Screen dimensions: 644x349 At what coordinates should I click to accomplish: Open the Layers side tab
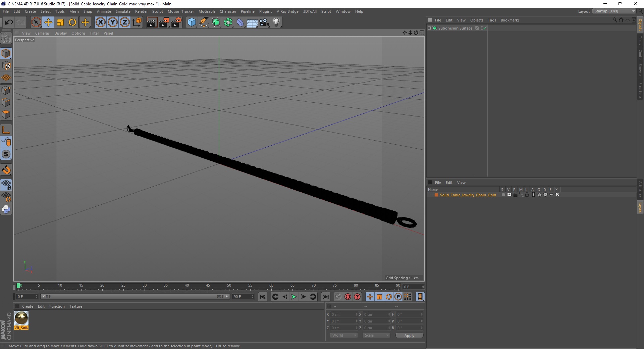click(640, 207)
